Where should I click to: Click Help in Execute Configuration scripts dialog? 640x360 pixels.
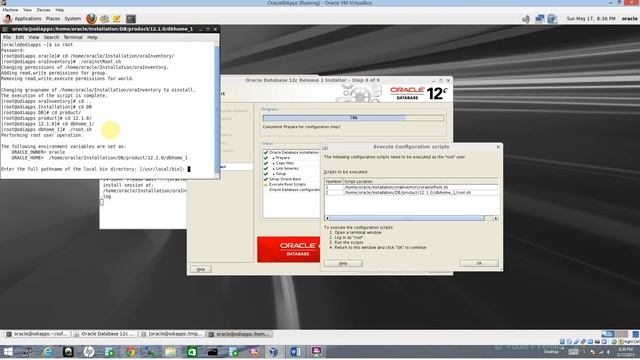(x=343, y=263)
